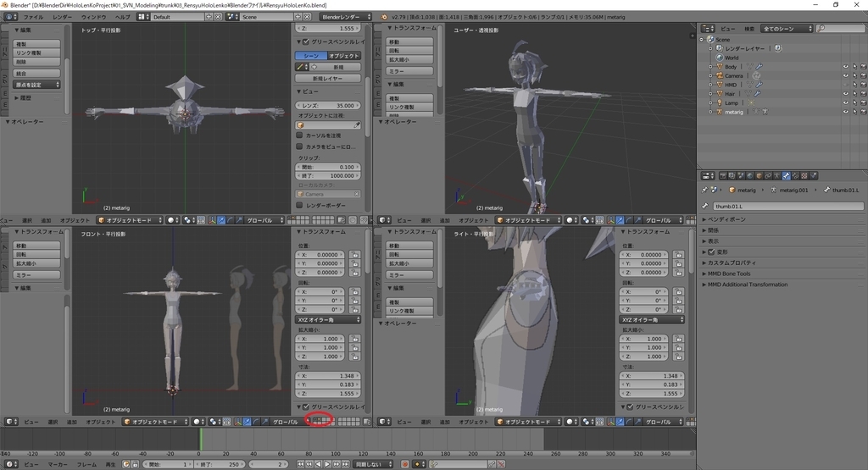Image resolution: width=868 pixels, height=470 pixels.
Task: Click the レンズ 35.000 value slider
Action: pos(328,105)
